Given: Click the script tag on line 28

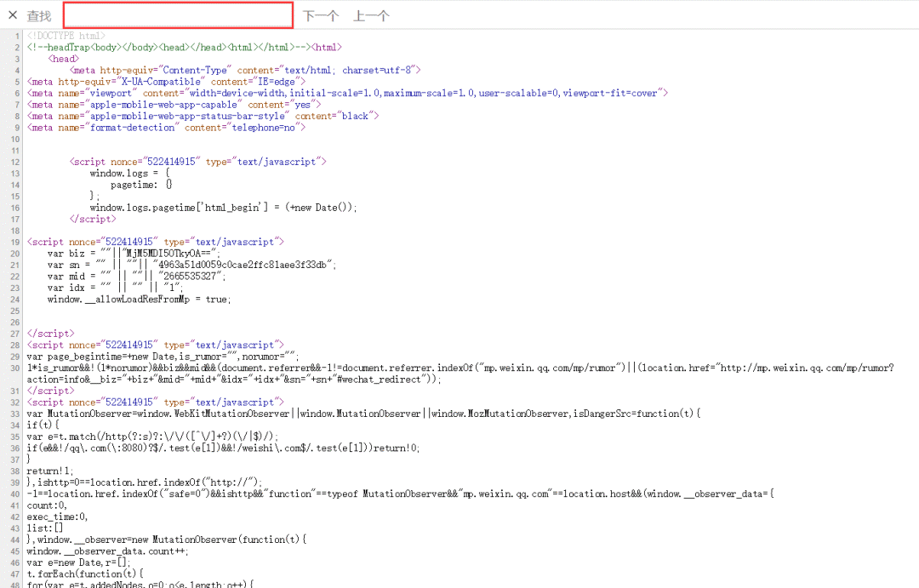Looking at the screenshot, I should (156, 345).
